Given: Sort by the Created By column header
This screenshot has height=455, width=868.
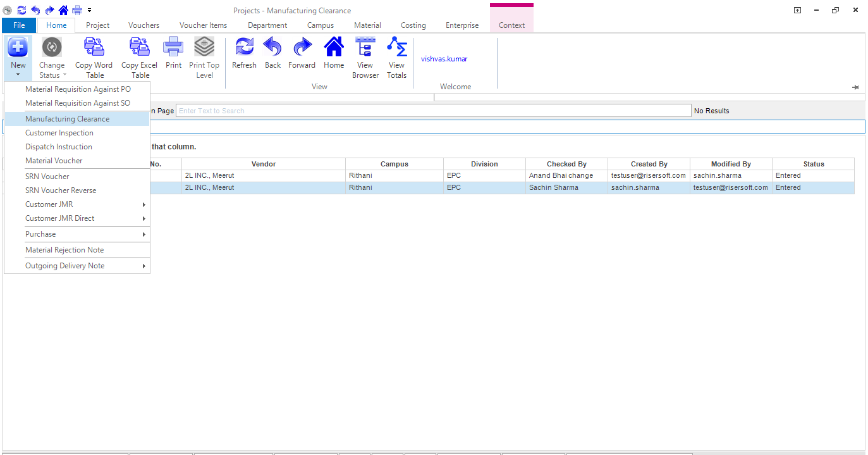Looking at the screenshot, I should pos(649,164).
